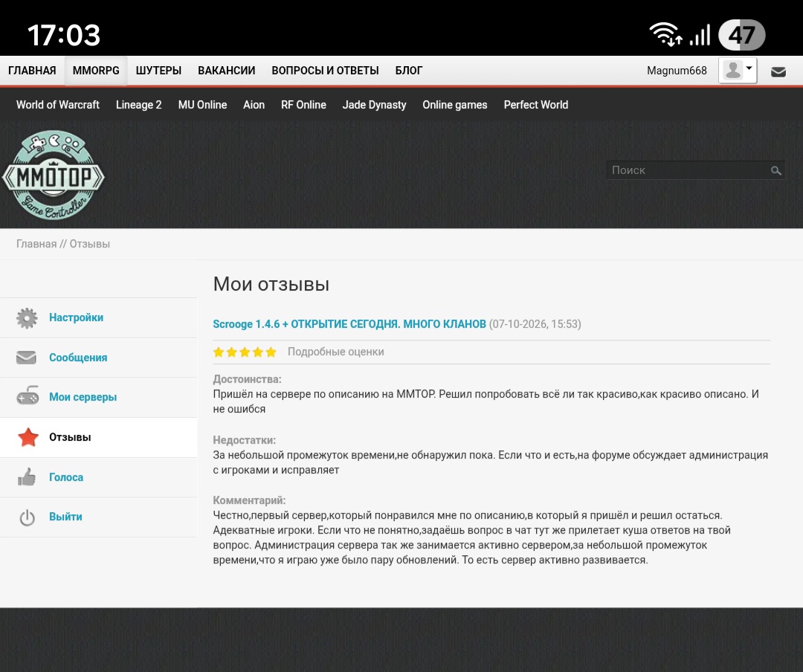Expand Подробные оценки detailed ratings
803x672 pixels.
click(x=336, y=352)
